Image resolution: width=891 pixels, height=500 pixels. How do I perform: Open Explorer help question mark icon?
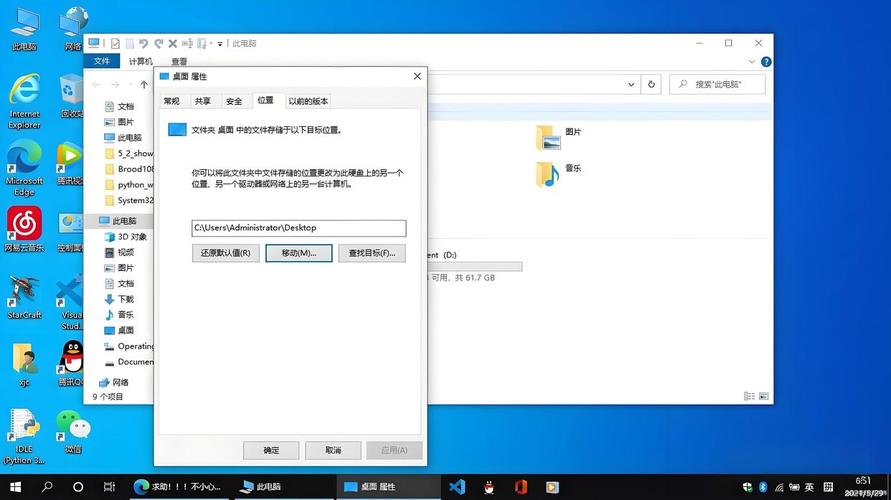click(x=766, y=62)
